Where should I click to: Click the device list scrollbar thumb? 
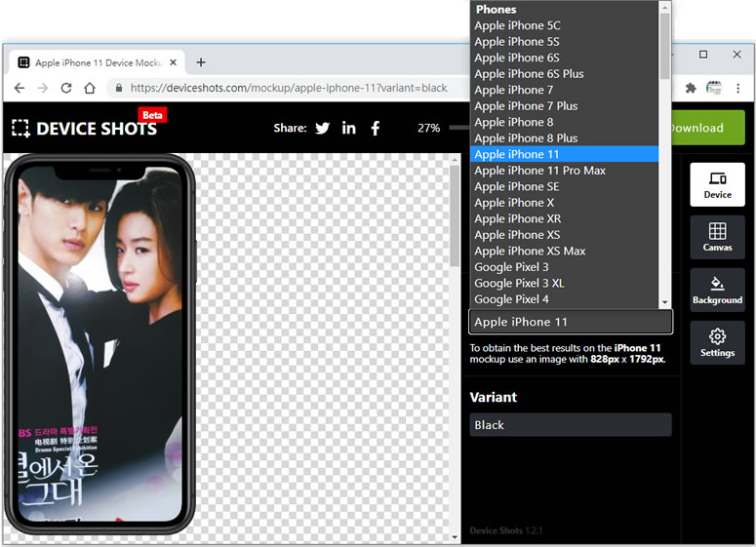pos(665,46)
